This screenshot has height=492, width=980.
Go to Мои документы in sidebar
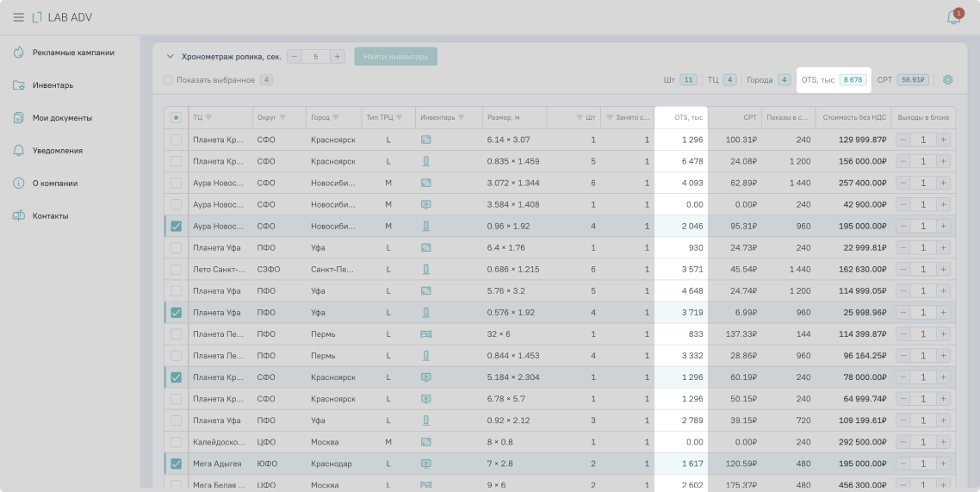[x=62, y=118]
